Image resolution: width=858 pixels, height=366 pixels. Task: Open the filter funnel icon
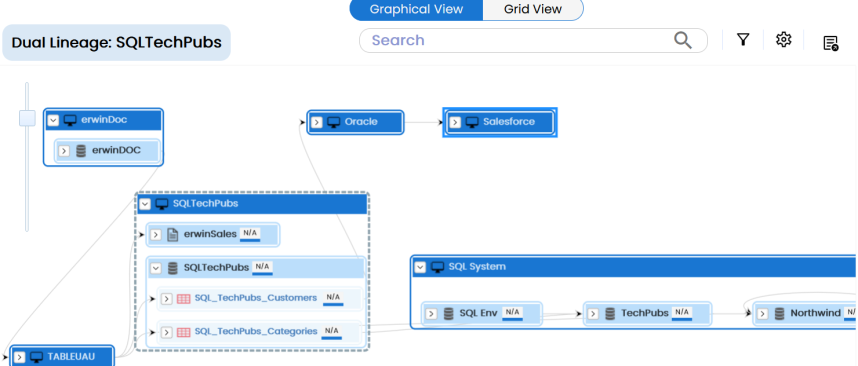743,39
